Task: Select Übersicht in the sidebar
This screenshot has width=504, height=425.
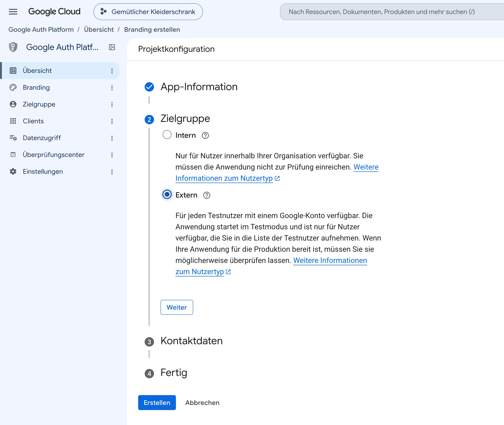Action: pos(60,71)
